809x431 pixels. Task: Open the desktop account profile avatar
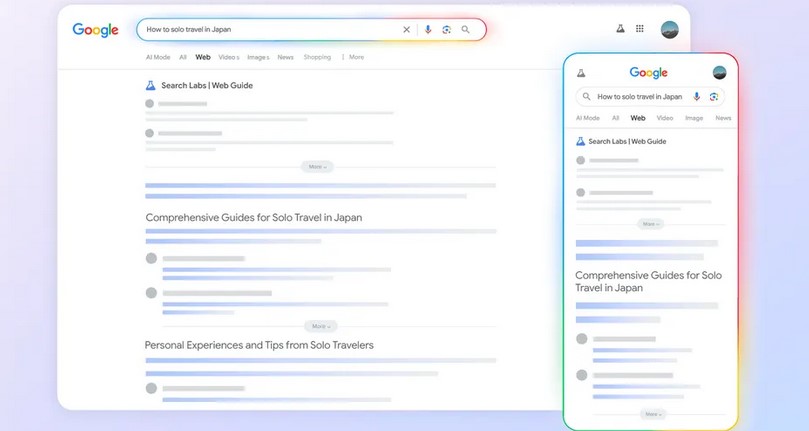(x=670, y=29)
